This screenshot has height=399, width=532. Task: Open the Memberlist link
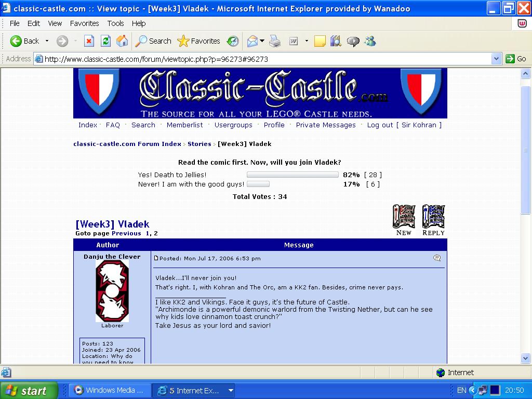(184, 125)
